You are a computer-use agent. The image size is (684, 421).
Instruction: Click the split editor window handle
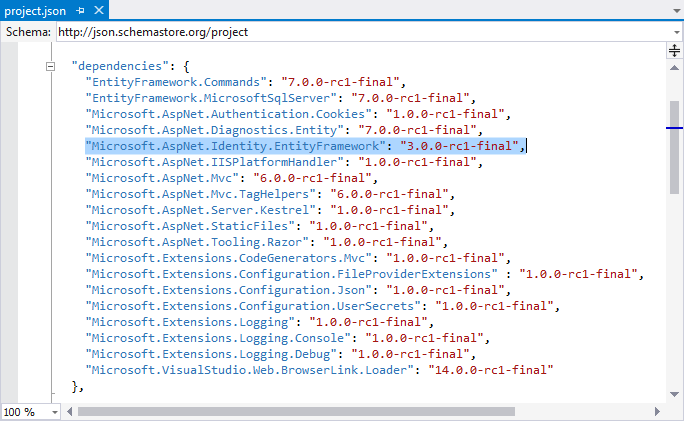674,51
